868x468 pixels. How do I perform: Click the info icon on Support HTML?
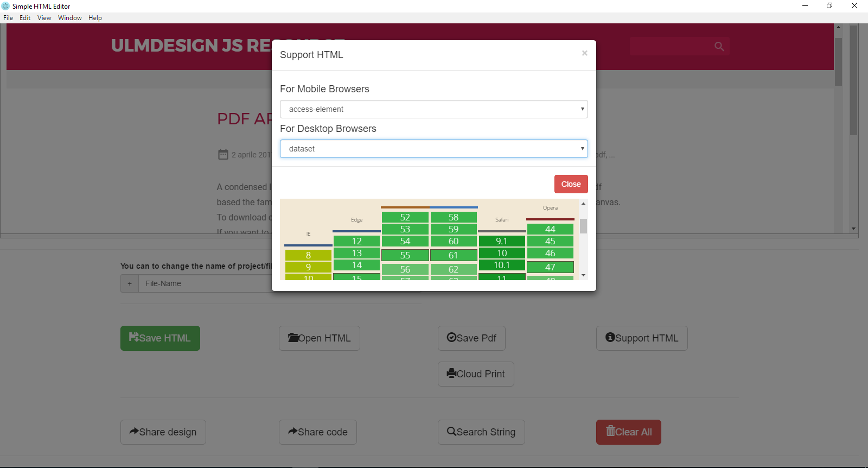pyautogui.click(x=610, y=337)
